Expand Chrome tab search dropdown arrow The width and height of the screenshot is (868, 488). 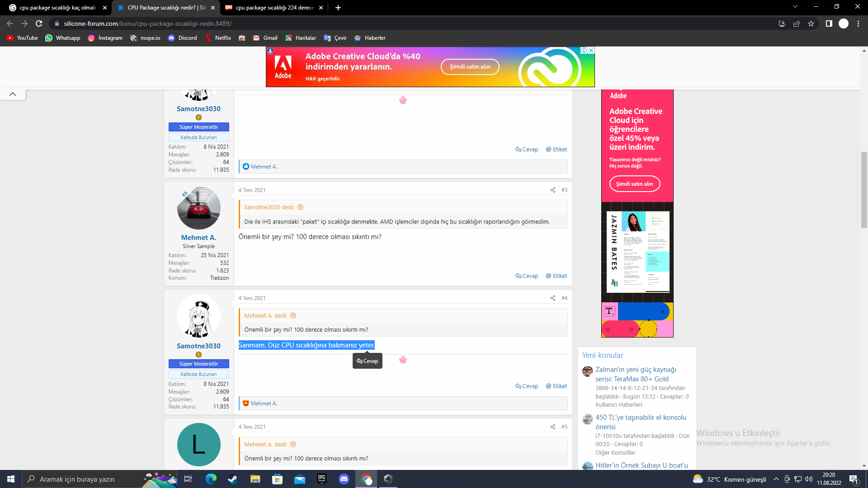(795, 7)
